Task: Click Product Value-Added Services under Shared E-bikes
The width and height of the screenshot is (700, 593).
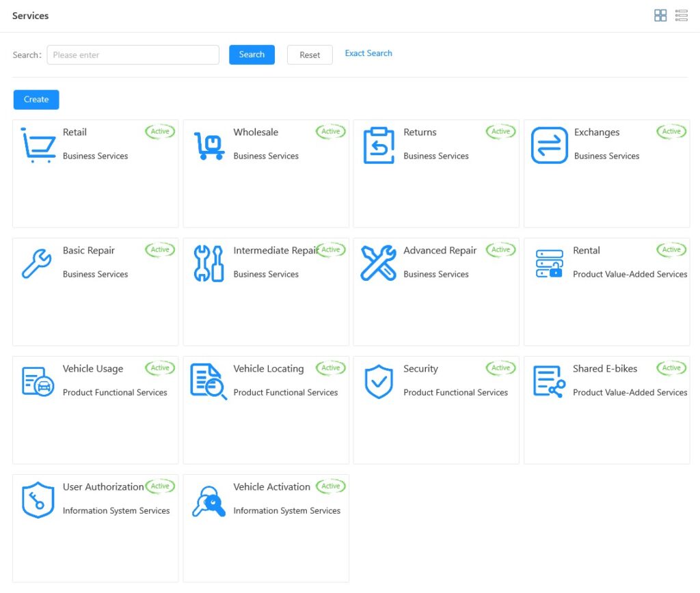Action: 630,392
